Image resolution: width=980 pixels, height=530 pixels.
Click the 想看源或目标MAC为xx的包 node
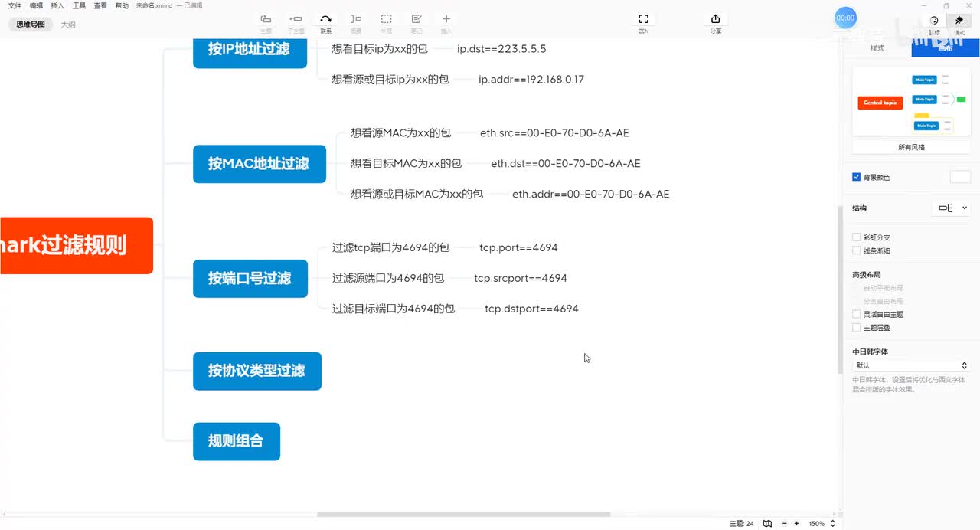(417, 194)
